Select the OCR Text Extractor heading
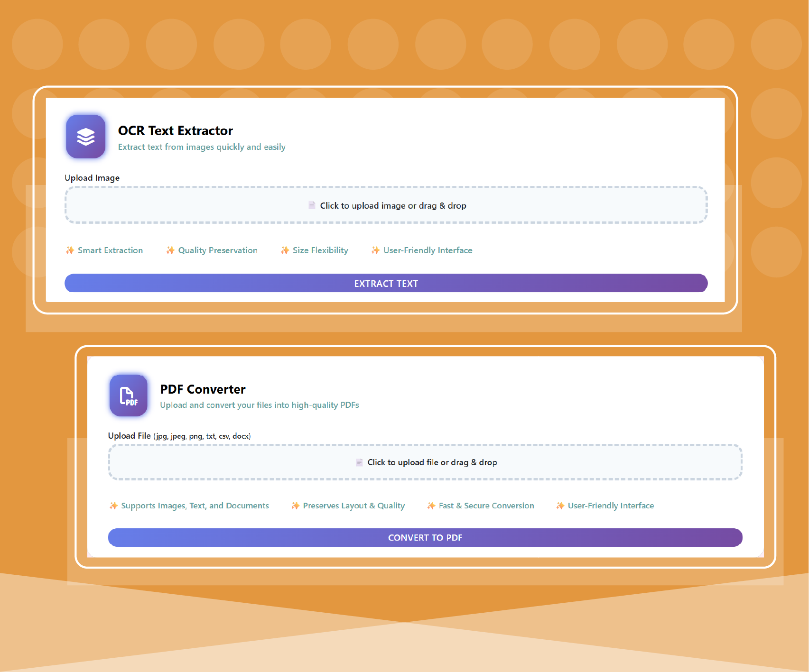This screenshot has height=672, width=809. coord(175,131)
